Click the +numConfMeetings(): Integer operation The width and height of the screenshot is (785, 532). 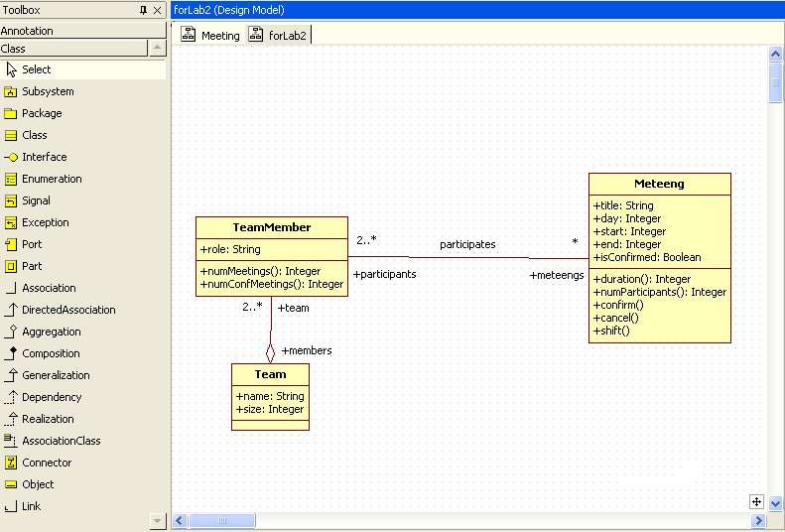pos(272,284)
